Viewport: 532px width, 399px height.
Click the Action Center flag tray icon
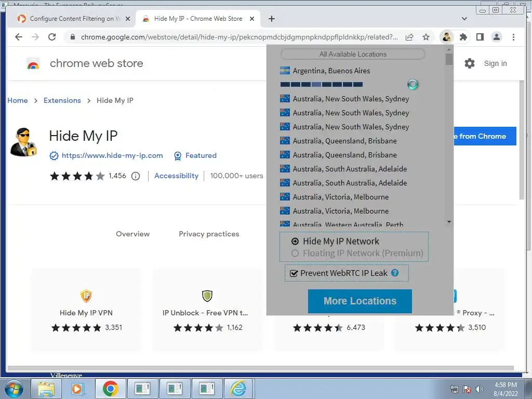467,389
